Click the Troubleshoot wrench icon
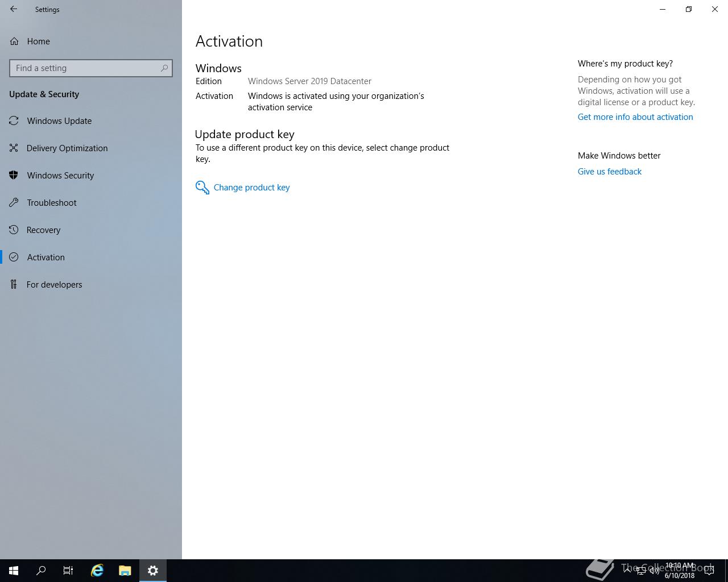Image resolution: width=728 pixels, height=582 pixels. click(14, 203)
